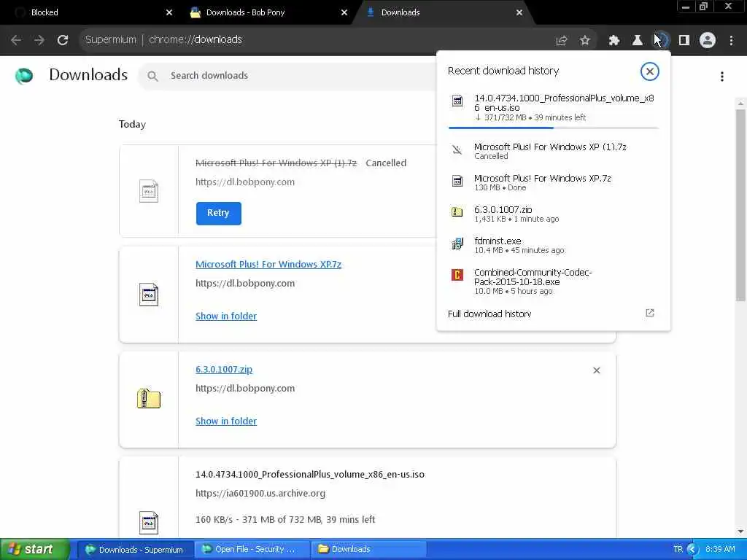Click the page vertical scrollbar
The height and width of the screenshot is (560, 747).
point(740,205)
